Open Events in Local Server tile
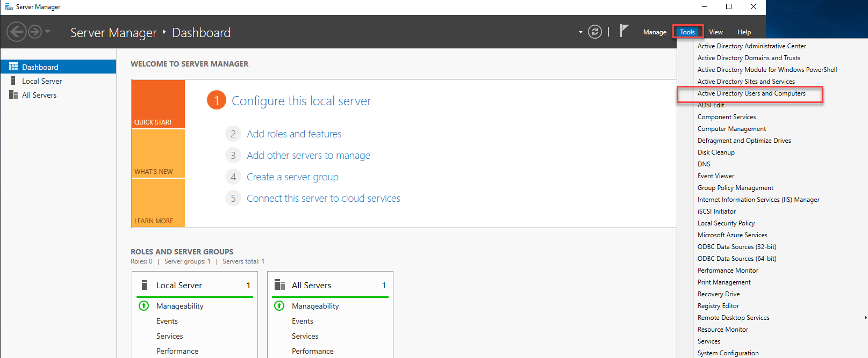Viewport: 868px width, 358px height. [167, 321]
